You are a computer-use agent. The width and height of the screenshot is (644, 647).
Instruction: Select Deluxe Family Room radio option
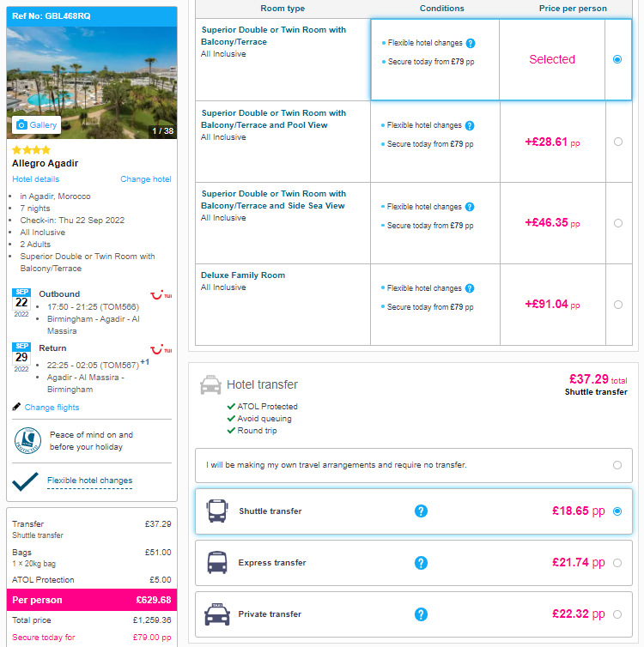pyautogui.click(x=617, y=305)
